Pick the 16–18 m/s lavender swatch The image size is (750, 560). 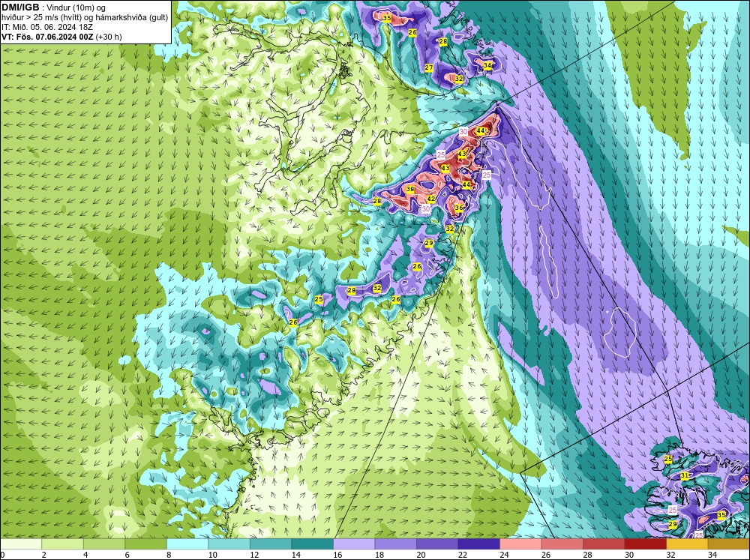tap(354, 544)
